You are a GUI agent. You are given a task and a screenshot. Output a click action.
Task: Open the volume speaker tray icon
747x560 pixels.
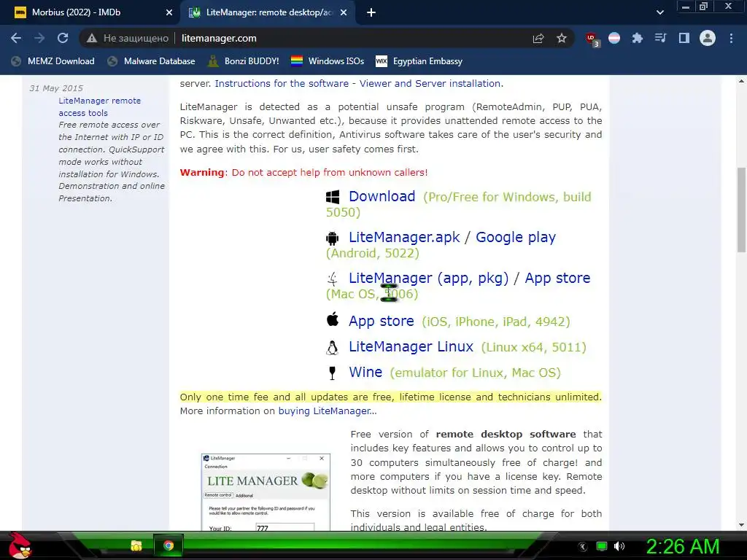tap(619, 546)
